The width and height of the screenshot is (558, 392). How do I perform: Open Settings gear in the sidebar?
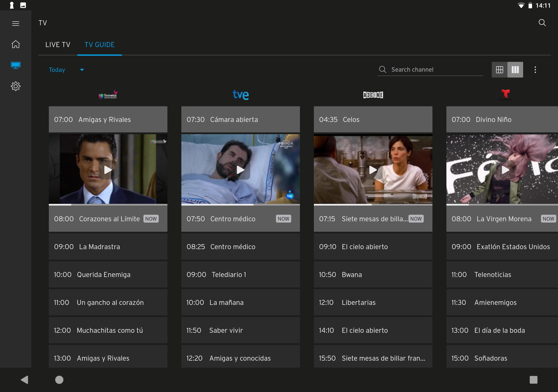15,86
